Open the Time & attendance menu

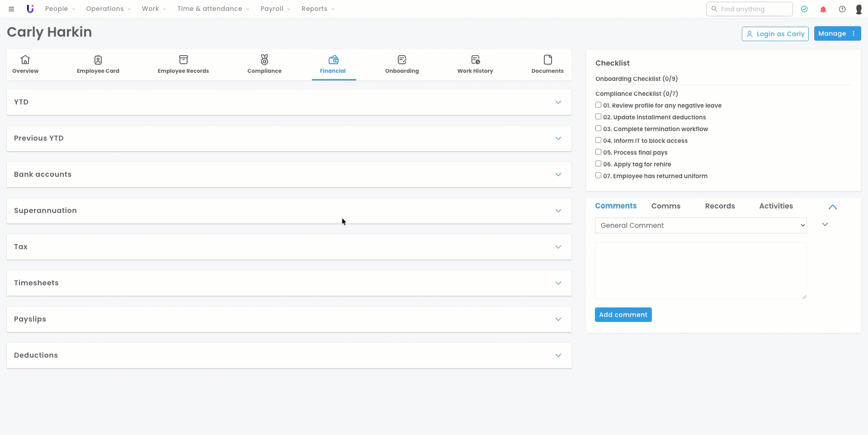(x=213, y=9)
